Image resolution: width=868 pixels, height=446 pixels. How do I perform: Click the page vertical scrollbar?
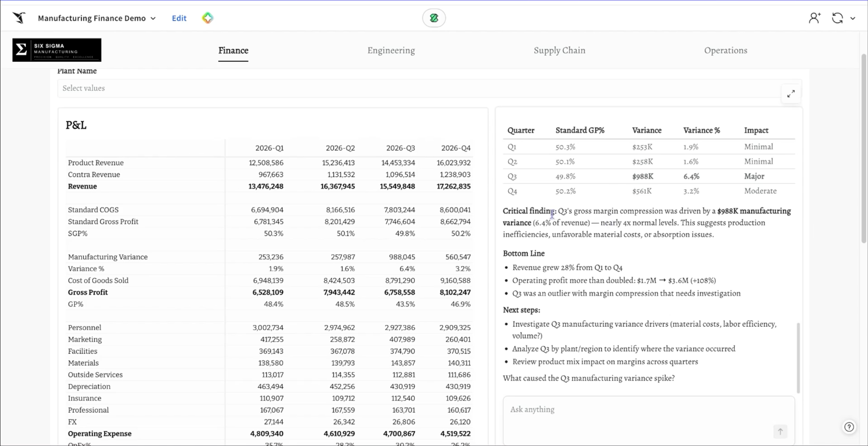864,148
